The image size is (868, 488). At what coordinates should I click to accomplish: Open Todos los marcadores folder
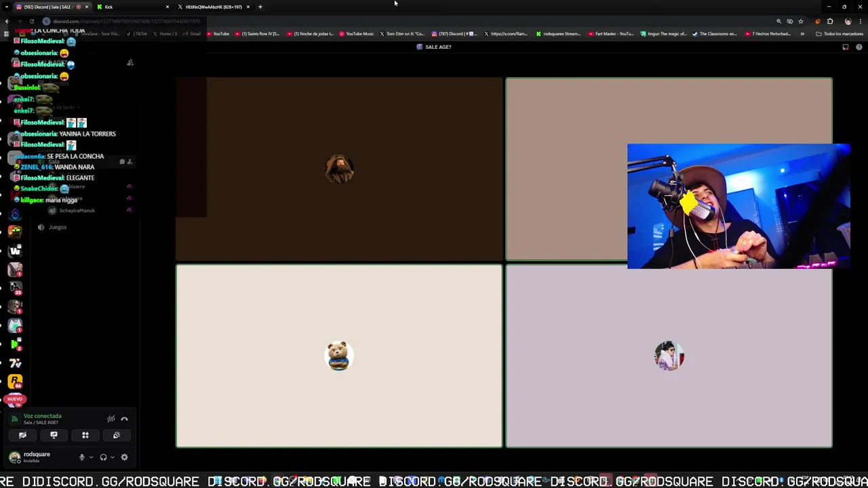click(840, 33)
